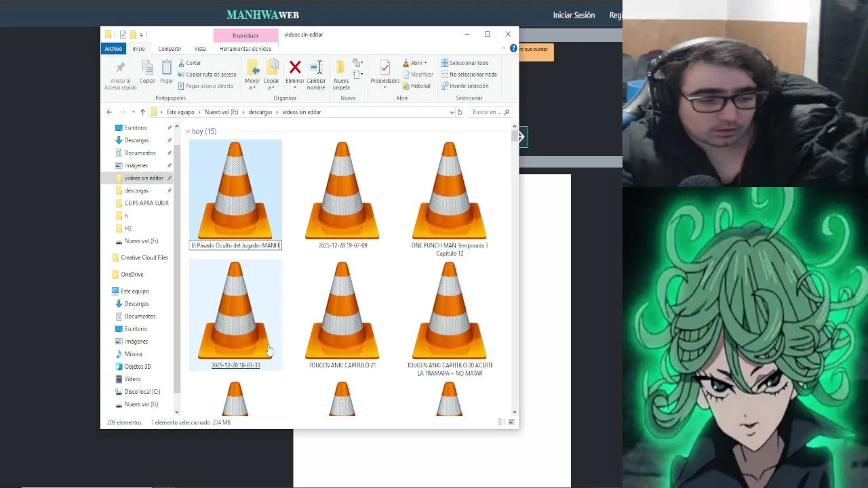Select the H2 folder in sidebar

(x=128, y=228)
